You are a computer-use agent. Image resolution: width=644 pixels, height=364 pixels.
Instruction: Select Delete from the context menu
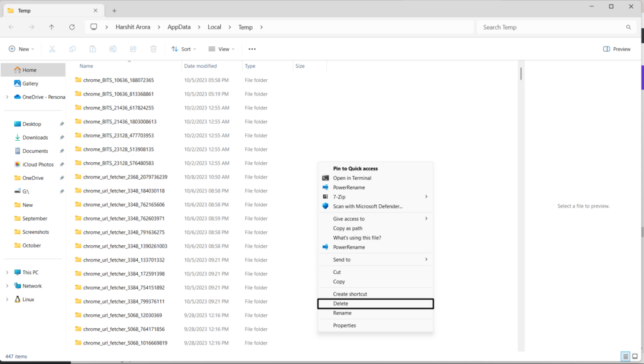click(375, 304)
